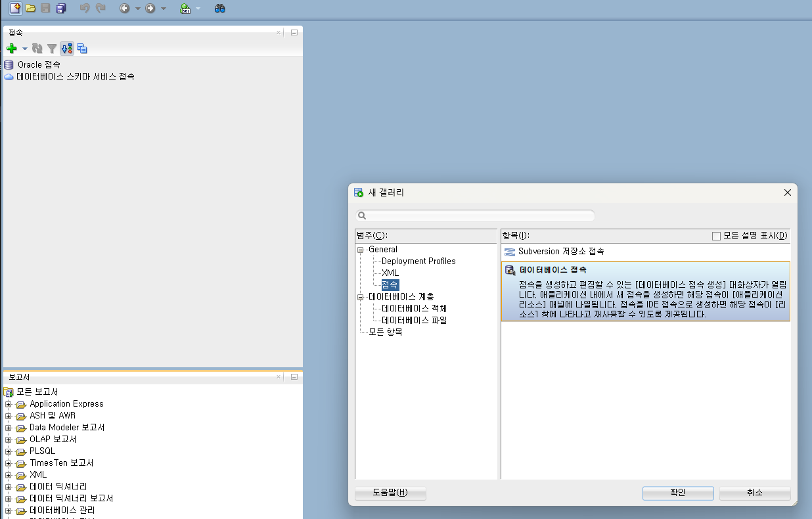Click the green plus new connection icon
Viewport: 812px width, 519px height.
tap(12, 49)
